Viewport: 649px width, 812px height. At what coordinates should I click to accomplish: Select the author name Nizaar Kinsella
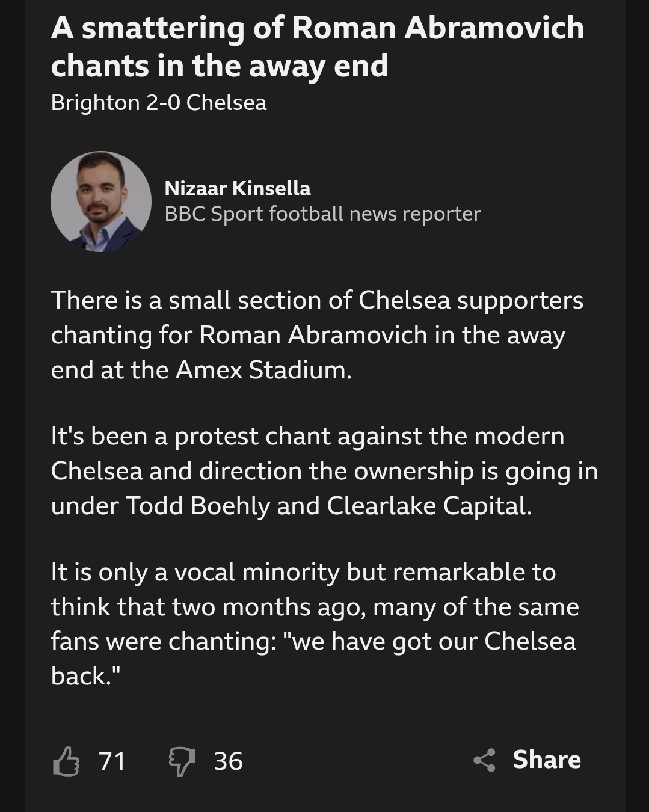pos(238,188)
